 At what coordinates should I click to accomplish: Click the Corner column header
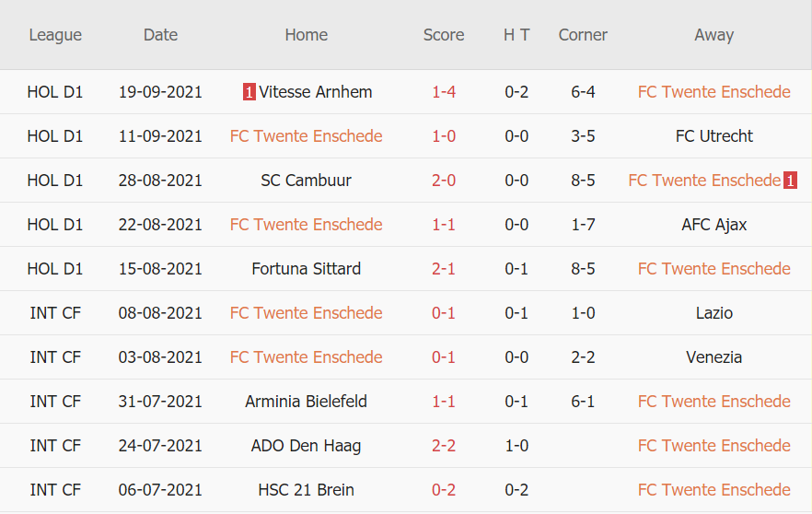[583, 35]
